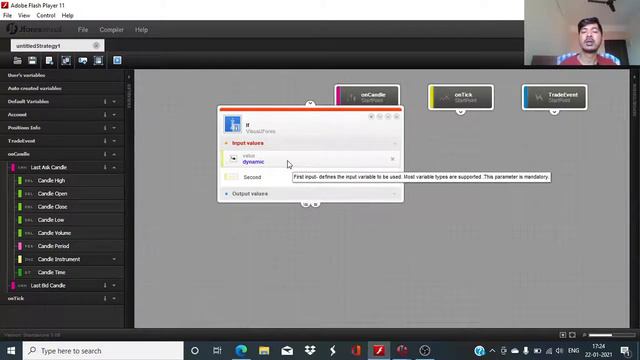Viewport: 640px width, 360px height.
Task: Open the Office app from the taskbar
Action: pos(356,351)
